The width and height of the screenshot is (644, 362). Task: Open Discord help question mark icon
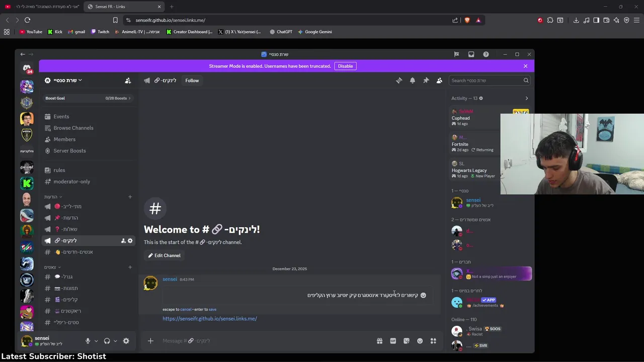[x=486, y=54]
